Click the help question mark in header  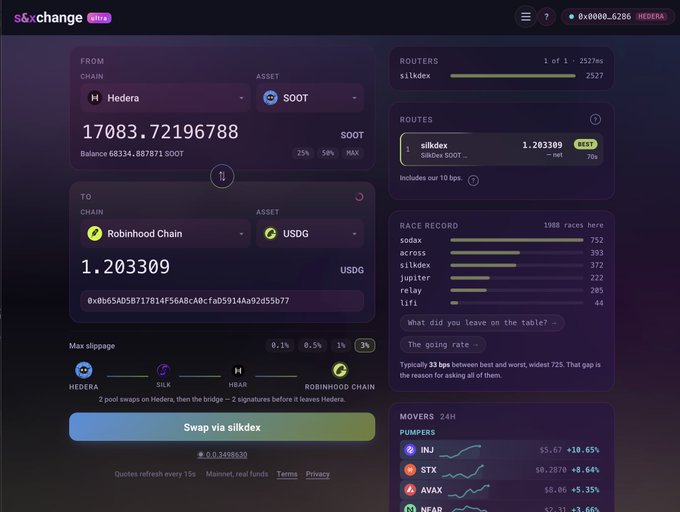(546, 17)
